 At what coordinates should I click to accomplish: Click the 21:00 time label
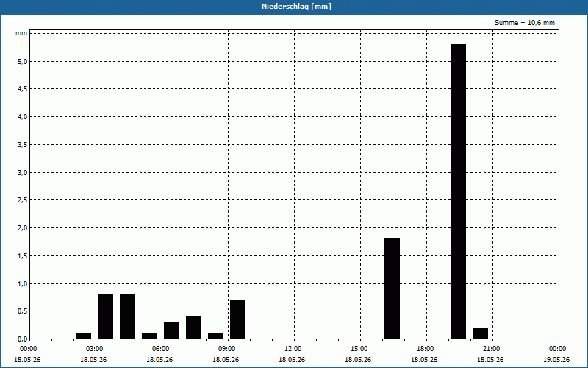[491, 349]
